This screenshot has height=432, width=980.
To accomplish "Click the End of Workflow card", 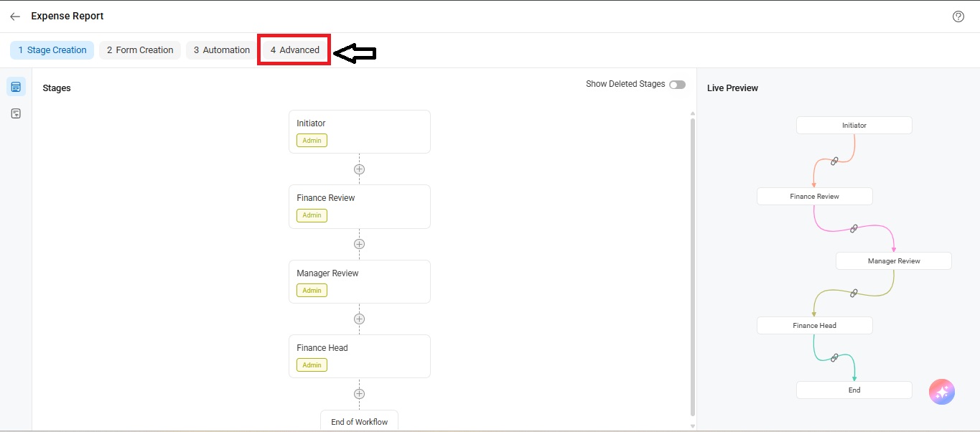I will [x=359, y=421].
